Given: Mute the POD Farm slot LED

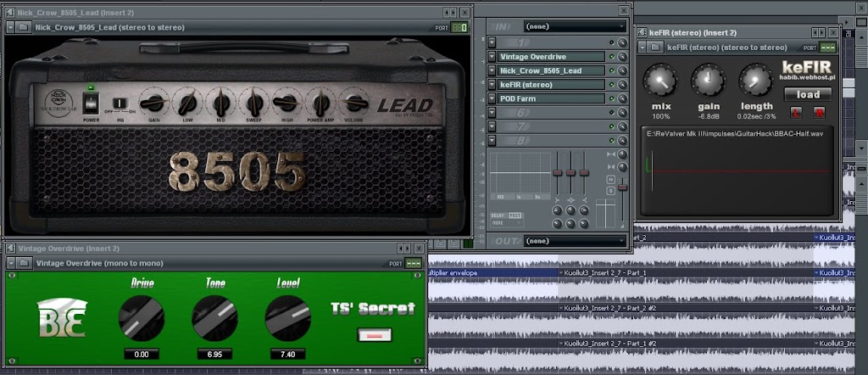Looking at the screenshot, I should coord(612,98).
